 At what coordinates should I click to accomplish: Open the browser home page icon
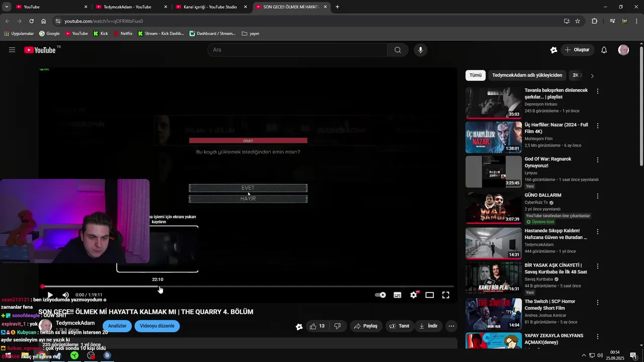[43, 21]
